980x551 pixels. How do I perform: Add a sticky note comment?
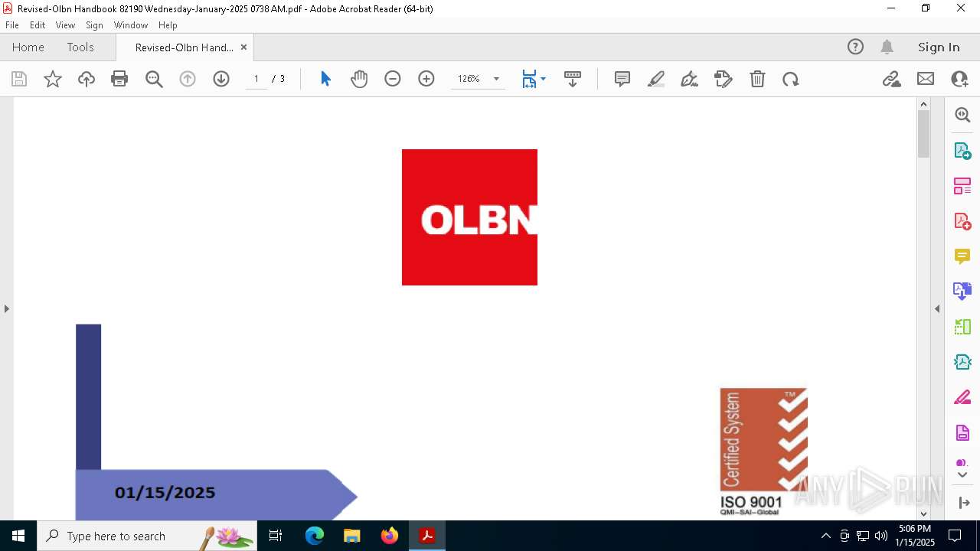(x=622, y=79)
